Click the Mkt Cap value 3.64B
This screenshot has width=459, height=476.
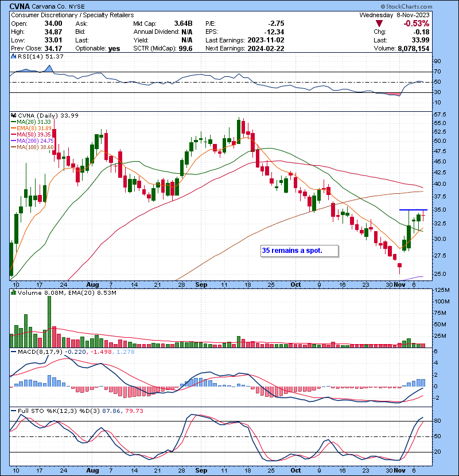(183, 24)
